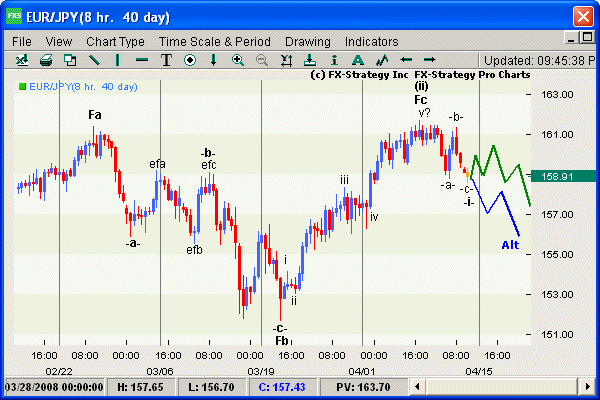Image resolution: width=600 pixels, height=400 pixels.
Task: Click the blue 'Alt' annotation label
Action: 510,245
